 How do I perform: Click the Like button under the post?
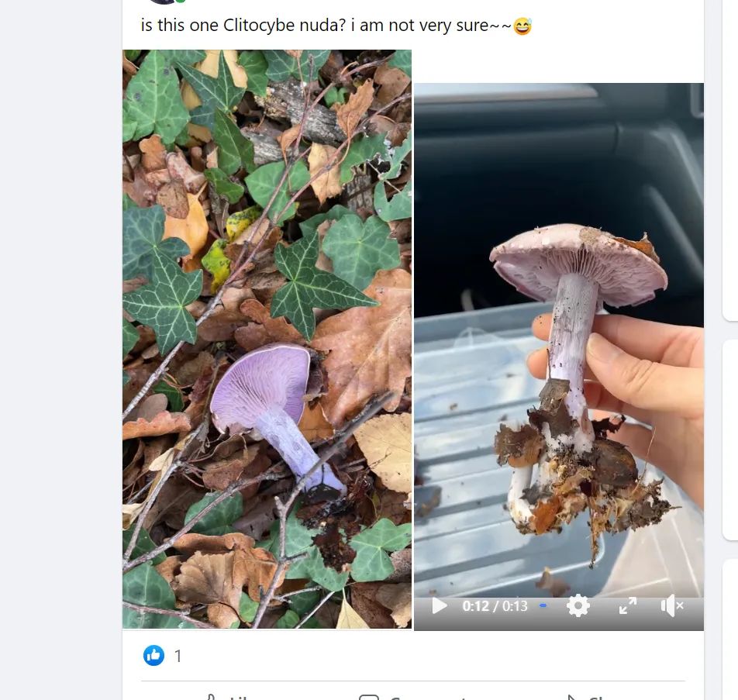coord(233,697)
